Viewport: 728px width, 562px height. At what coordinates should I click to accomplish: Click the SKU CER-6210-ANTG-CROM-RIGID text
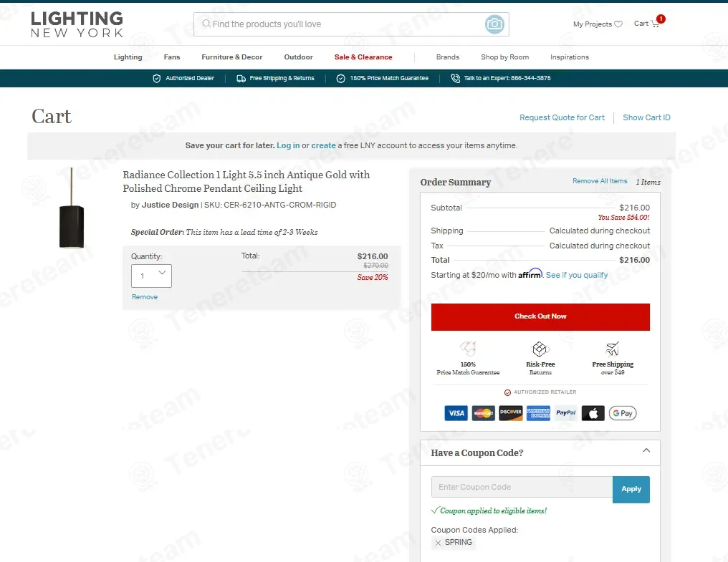270,205
